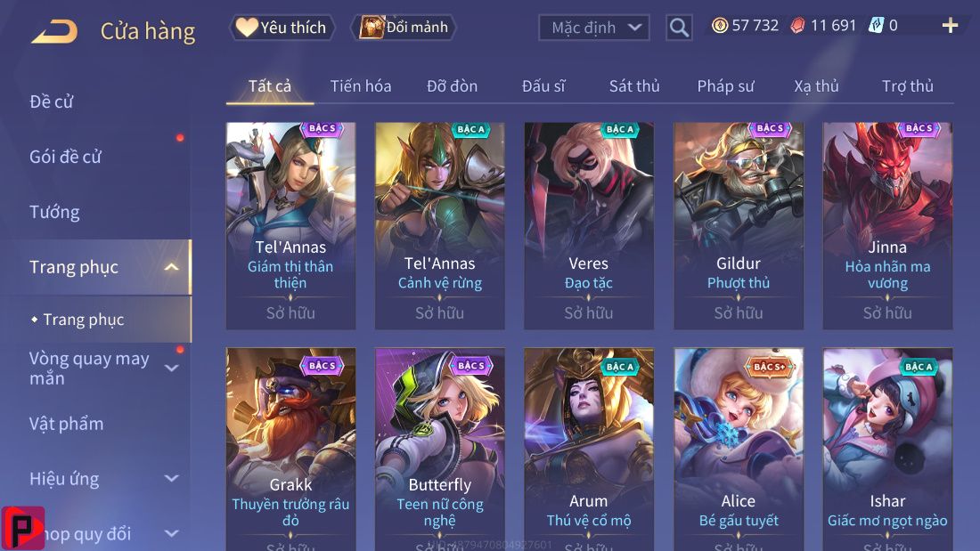Go to Gói đề cử menu item
The image size is (980, 551).
pyautogui.click(x=65, y=157)
